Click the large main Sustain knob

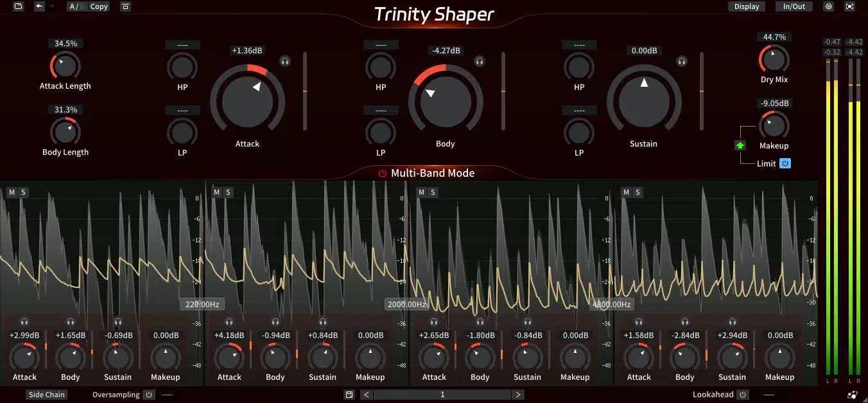(644, 100)
